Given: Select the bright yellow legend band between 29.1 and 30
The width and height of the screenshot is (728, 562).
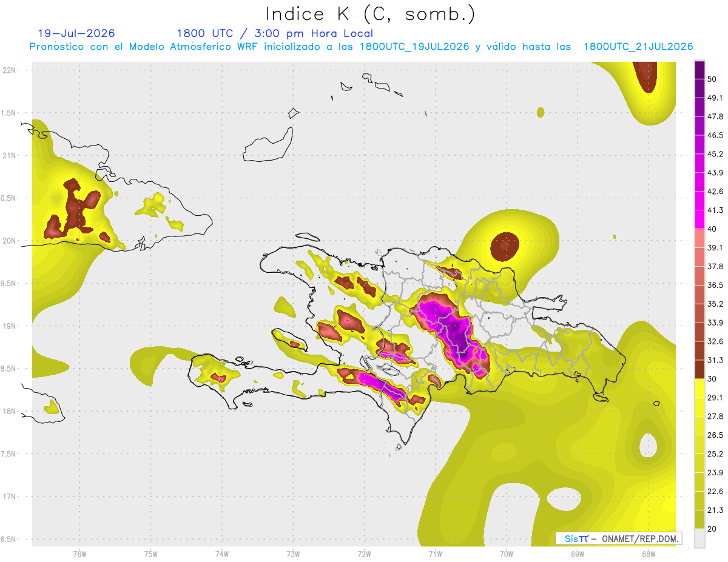Looking at the screenshot, I should tap(699, 388).
